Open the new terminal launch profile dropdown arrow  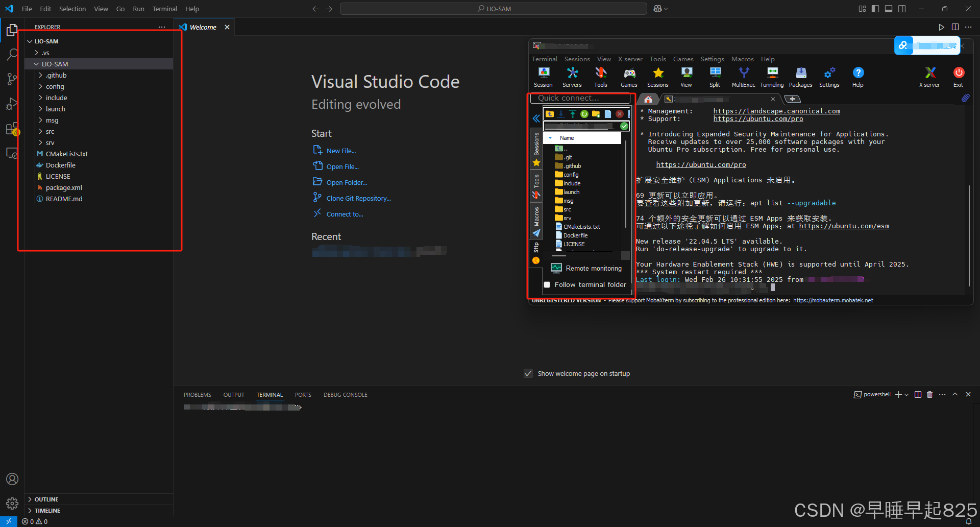point(906,394)
